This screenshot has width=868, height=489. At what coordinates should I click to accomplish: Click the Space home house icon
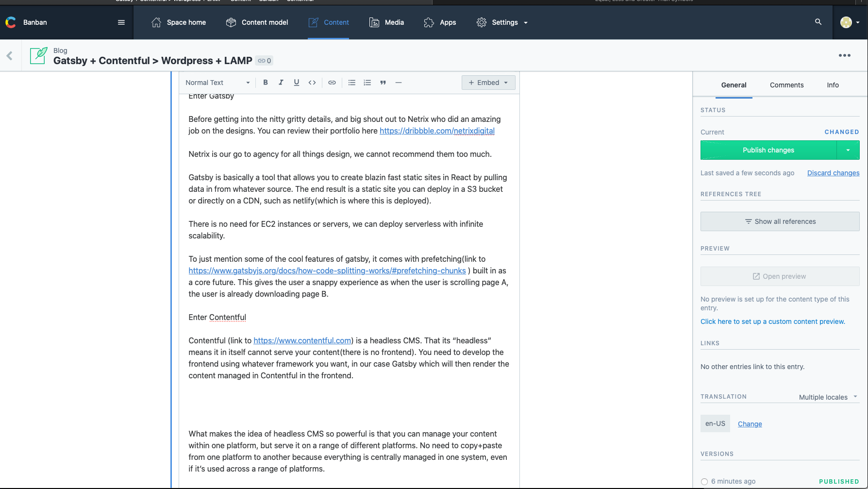pyautogui.click(x=156, y=22)
